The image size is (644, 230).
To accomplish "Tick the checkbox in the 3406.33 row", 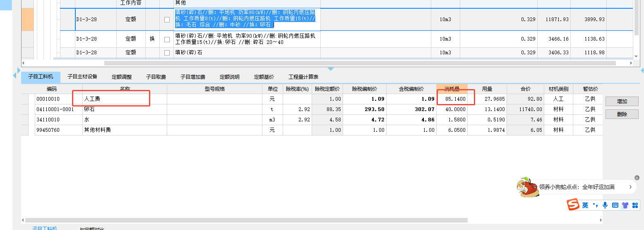I will 167,53.
